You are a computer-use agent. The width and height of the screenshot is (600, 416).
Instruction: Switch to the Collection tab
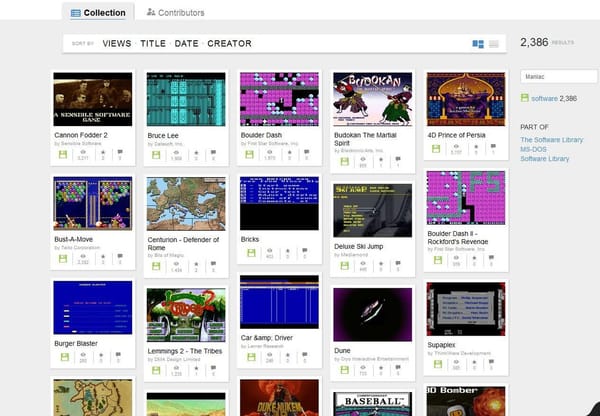coord(98,13)
